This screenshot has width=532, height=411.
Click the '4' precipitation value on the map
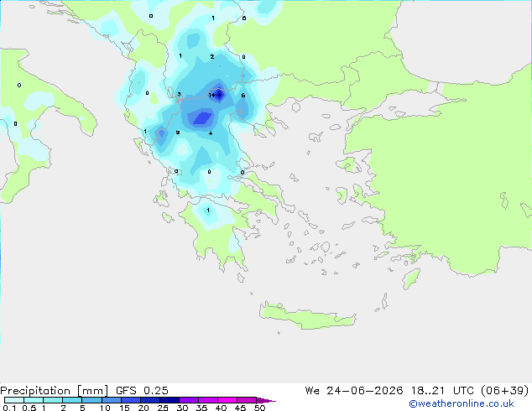pos(211,133)
